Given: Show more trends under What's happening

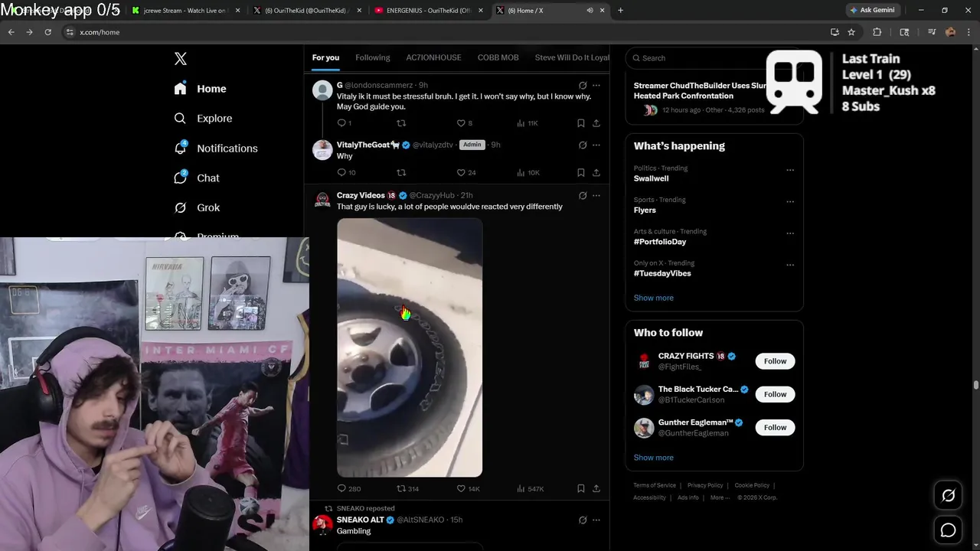Looking at the screenshot, I should (x=653, y=298).
